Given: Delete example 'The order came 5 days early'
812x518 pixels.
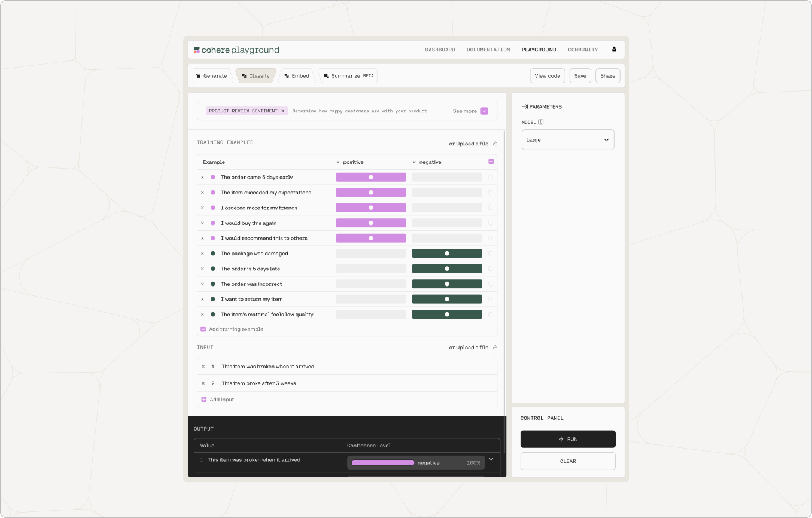Looking at the screenshot, I should (202, 177).
